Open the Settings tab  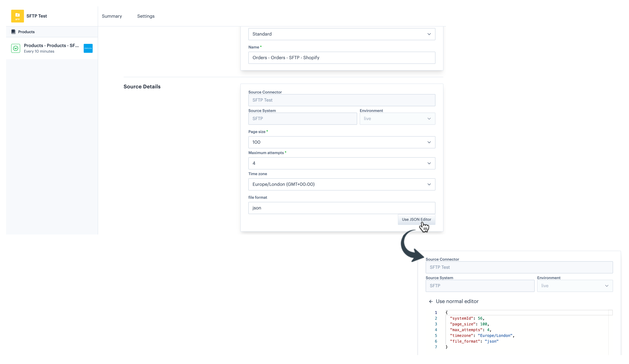pos(146,16)
